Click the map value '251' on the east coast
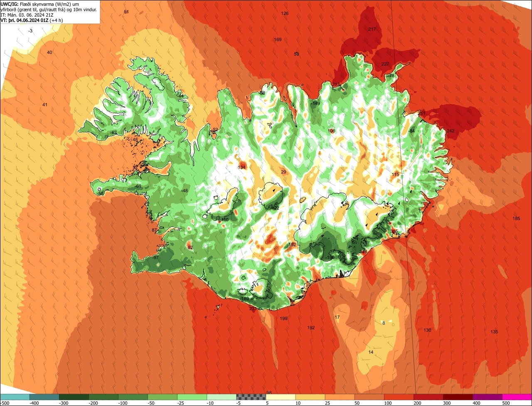Image resolution: width=532 pixels, height=406 pixels. (422, 113)
